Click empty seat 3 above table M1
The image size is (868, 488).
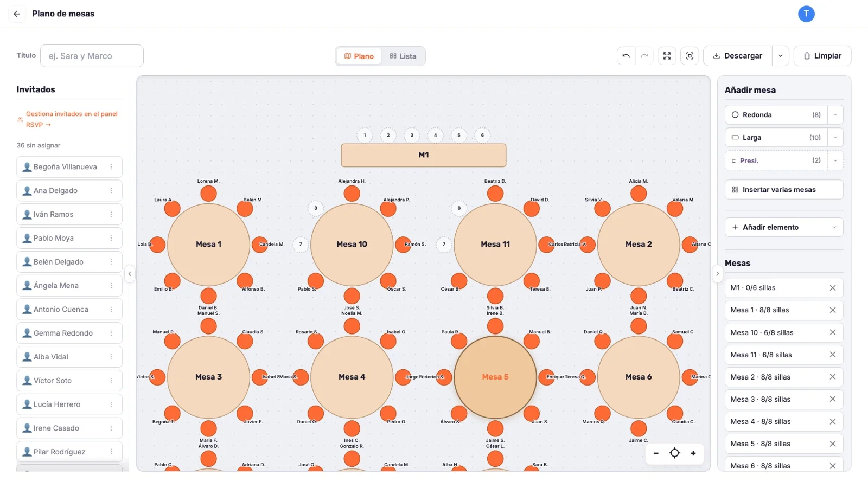point(412,136)
